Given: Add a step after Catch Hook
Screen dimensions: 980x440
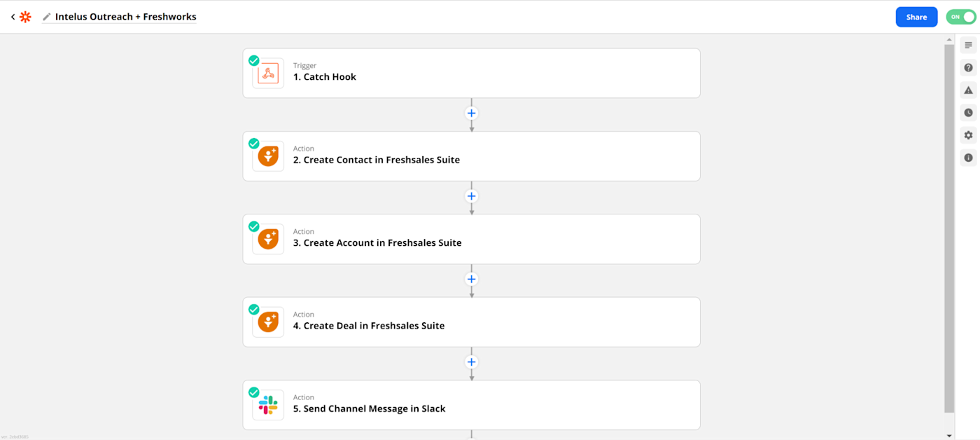Looking at the screenshot, I should [x=471, y=113].
